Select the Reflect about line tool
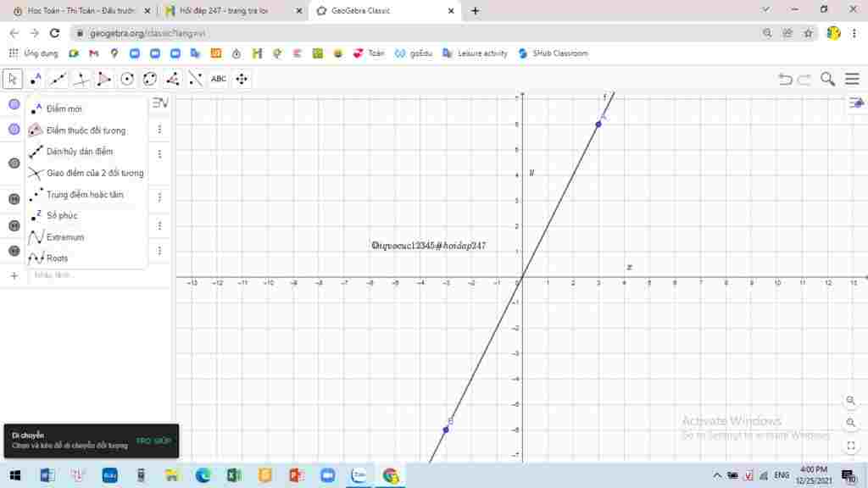Viewport: 868px width, 488px height. 196,79
